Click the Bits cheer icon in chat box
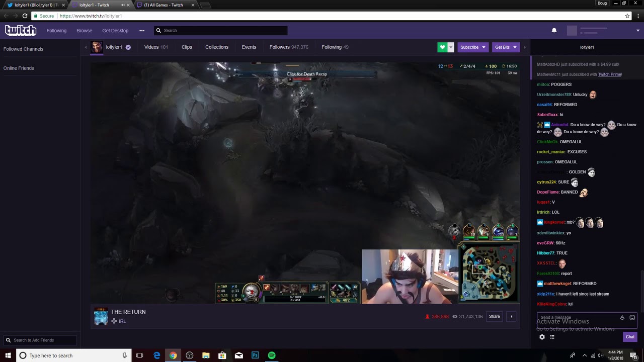 [622, 318]
